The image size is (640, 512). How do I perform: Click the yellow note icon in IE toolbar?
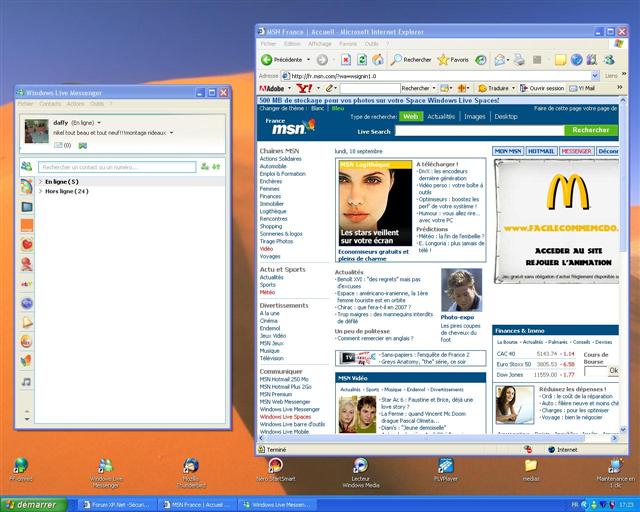(560, 60)
